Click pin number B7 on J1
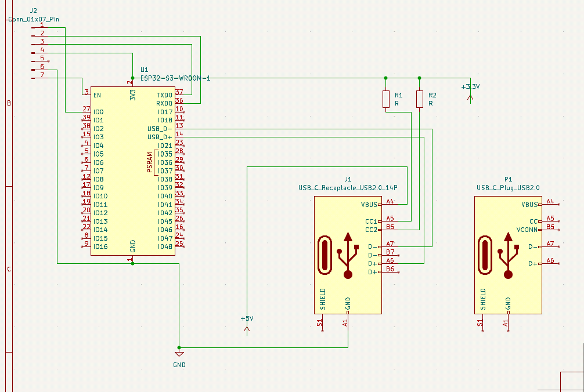This screenshot has height=392, width=584. point(390,252)
